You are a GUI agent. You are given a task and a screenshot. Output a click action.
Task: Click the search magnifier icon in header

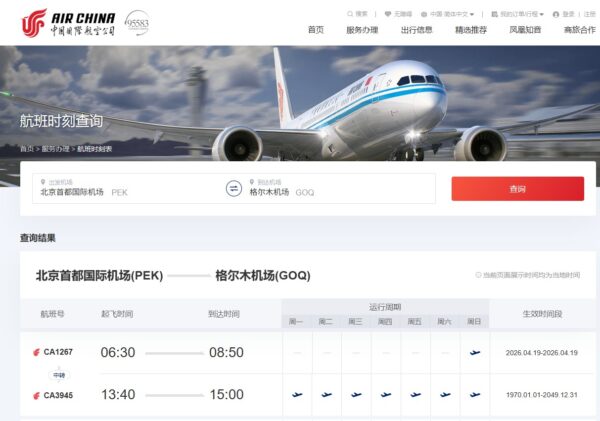click(x=349, y=14)
